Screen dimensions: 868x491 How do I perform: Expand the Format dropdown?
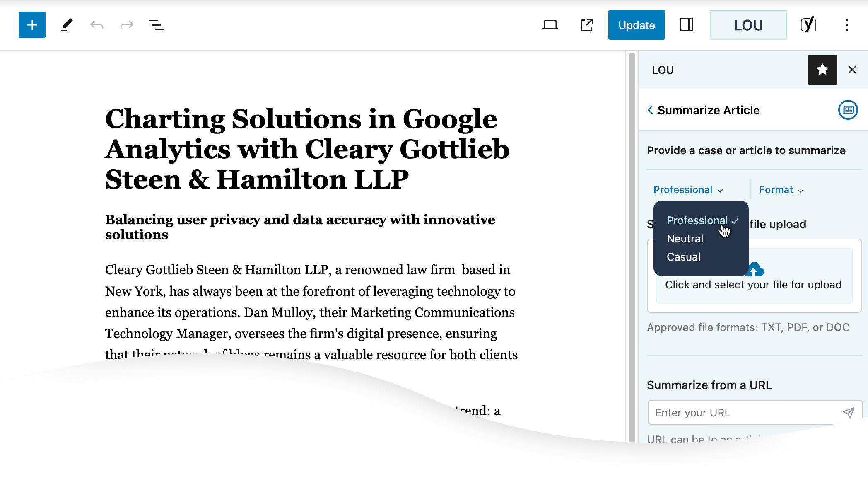coord(781,190)
